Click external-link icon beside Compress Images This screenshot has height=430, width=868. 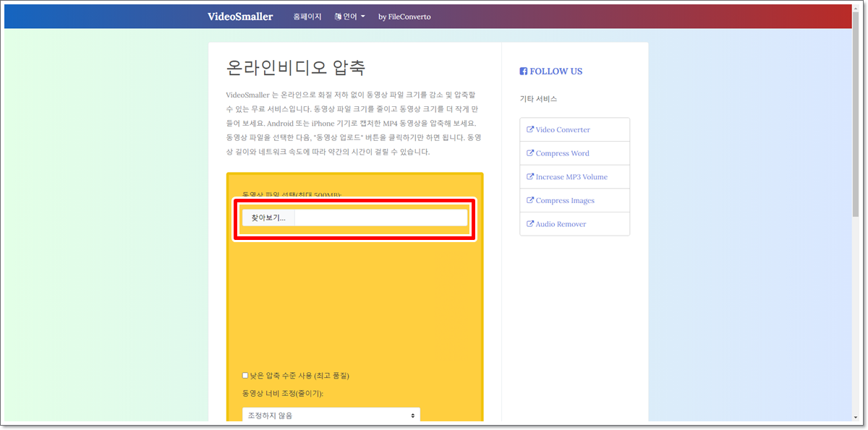pyautogui.click(x=530, y=200)
